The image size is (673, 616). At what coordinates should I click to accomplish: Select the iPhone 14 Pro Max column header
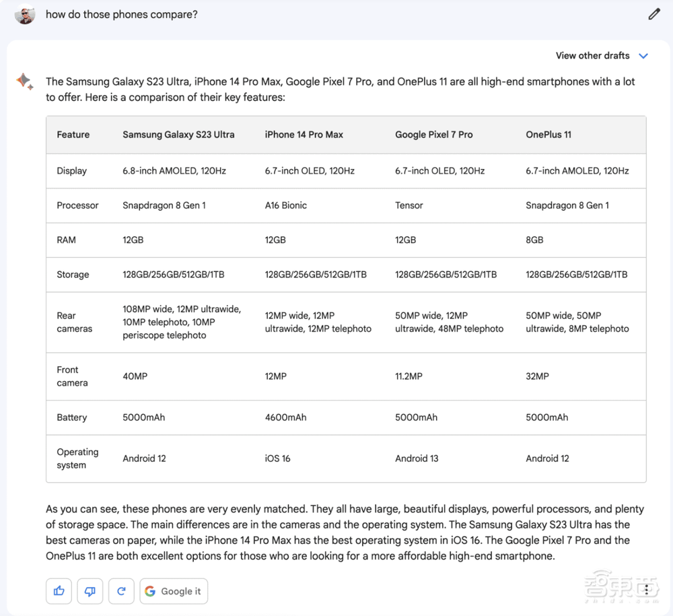[x=304, y=135]
